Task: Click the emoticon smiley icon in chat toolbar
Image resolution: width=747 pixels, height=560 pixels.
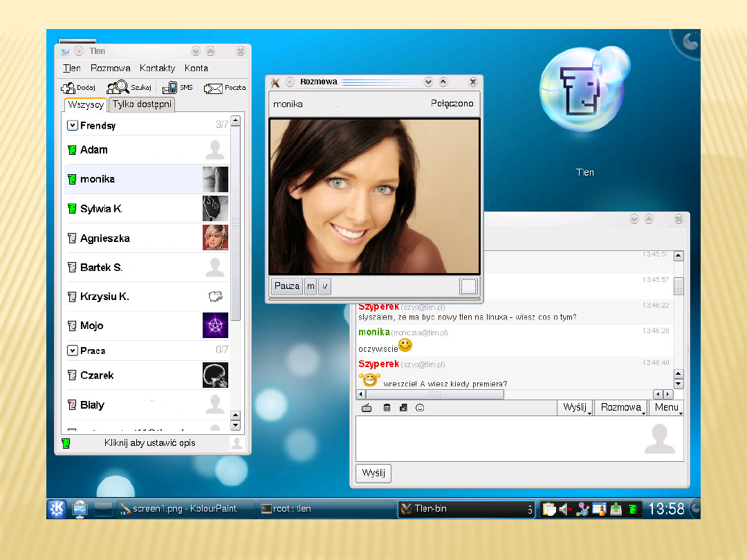Action: click(420, 408)
